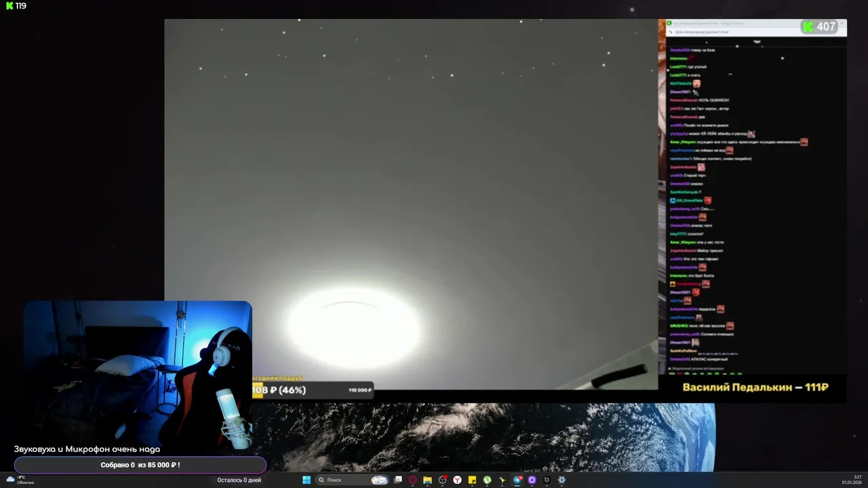Click the "Чат" header in chat window
This screenshot has width=868, height=488.
(x=757, y=42)
